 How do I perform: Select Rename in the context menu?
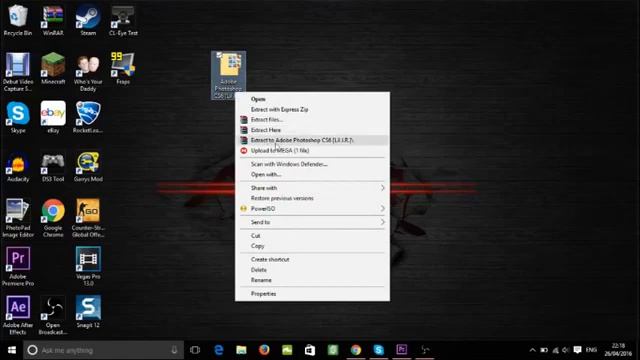click(312, 280)
